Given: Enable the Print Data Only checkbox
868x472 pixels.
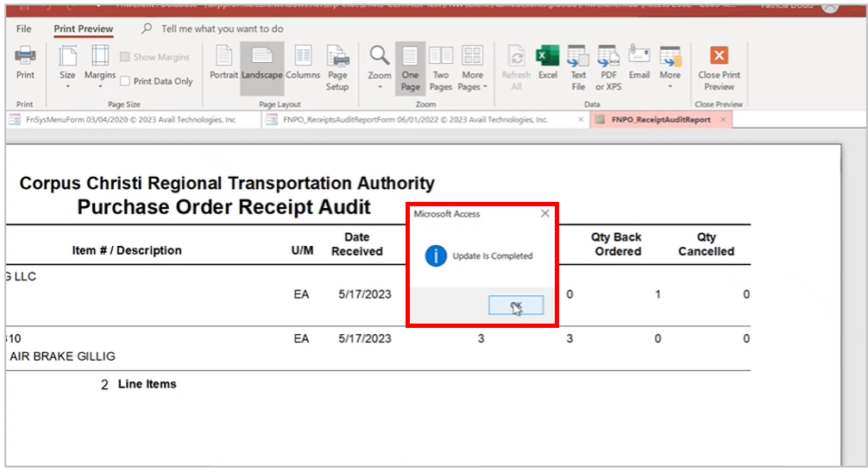Looking at the screenshot, I should 126,81.
